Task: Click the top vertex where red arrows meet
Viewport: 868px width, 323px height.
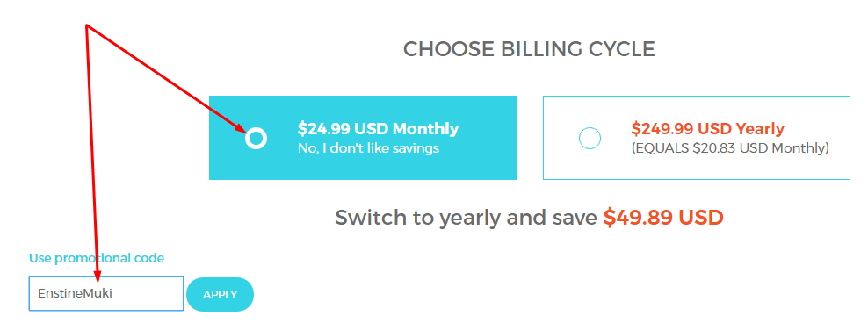Action: click(87, 25)
